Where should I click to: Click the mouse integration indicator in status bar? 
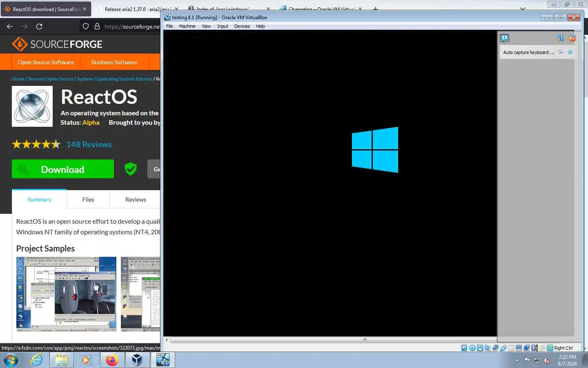pos(542,348)
